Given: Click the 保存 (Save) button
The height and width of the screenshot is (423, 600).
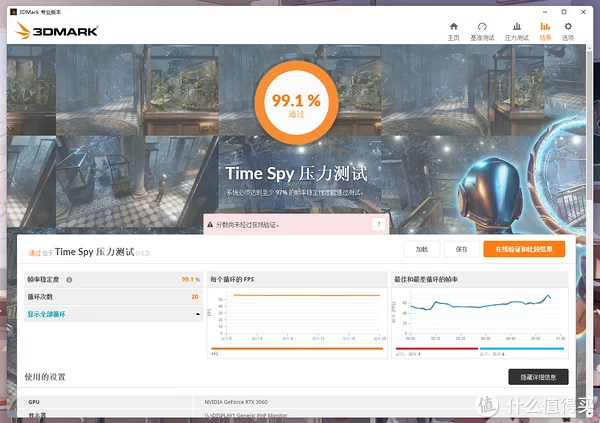Looking at the screenshot, I should (x=461, y=249).
